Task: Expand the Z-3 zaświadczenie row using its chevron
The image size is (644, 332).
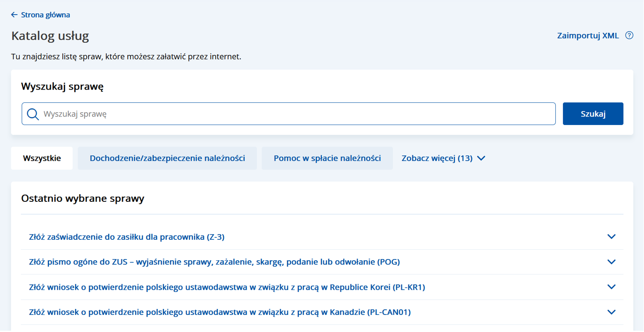Action: pos(611,237)
